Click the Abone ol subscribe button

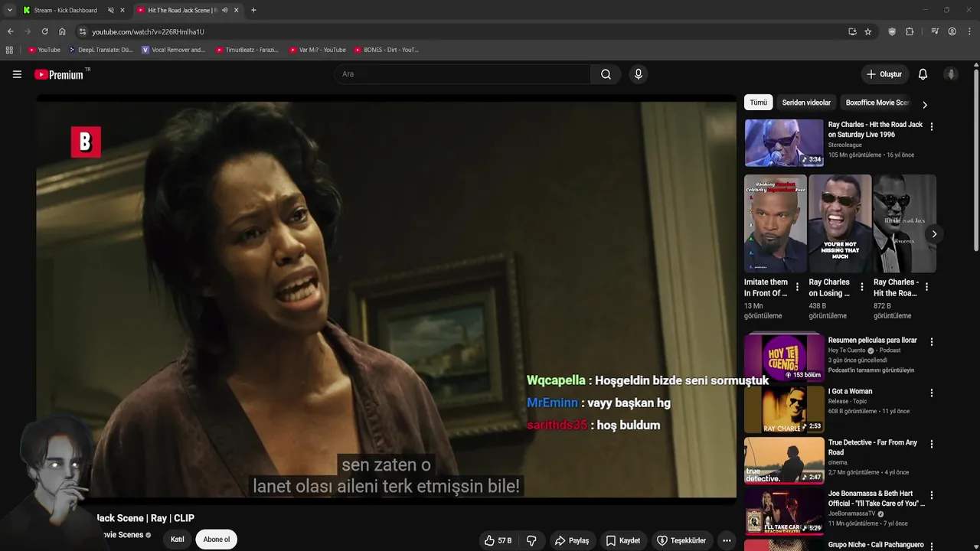pos(216,540)
